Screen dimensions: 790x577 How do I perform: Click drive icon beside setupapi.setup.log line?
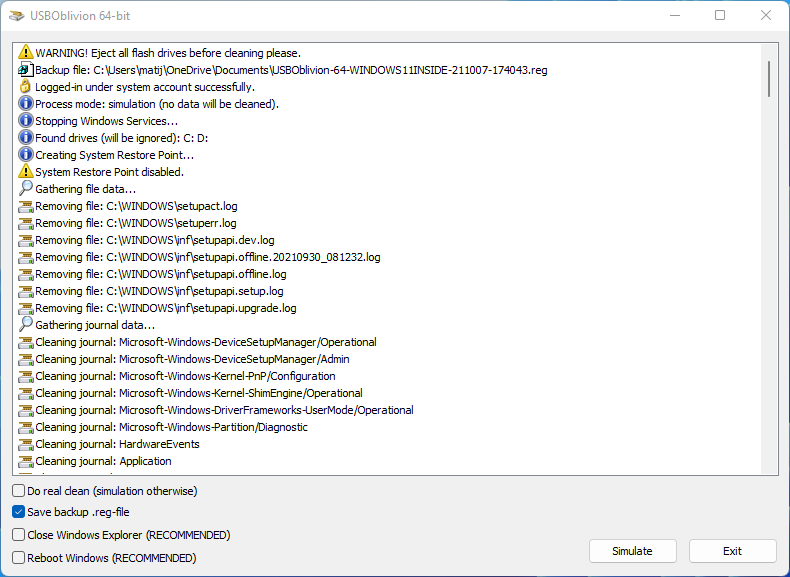(26, 291)
